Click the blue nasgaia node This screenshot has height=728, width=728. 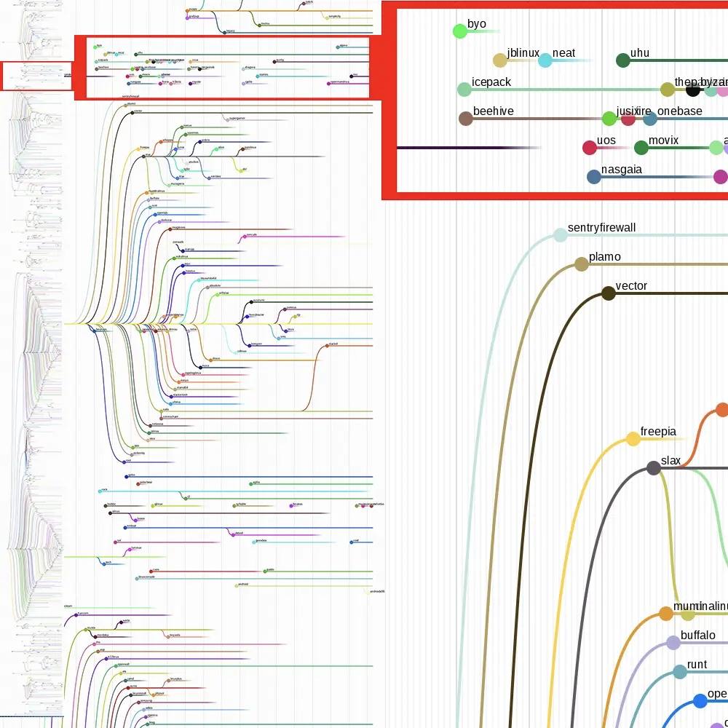[x=594, y=177]
